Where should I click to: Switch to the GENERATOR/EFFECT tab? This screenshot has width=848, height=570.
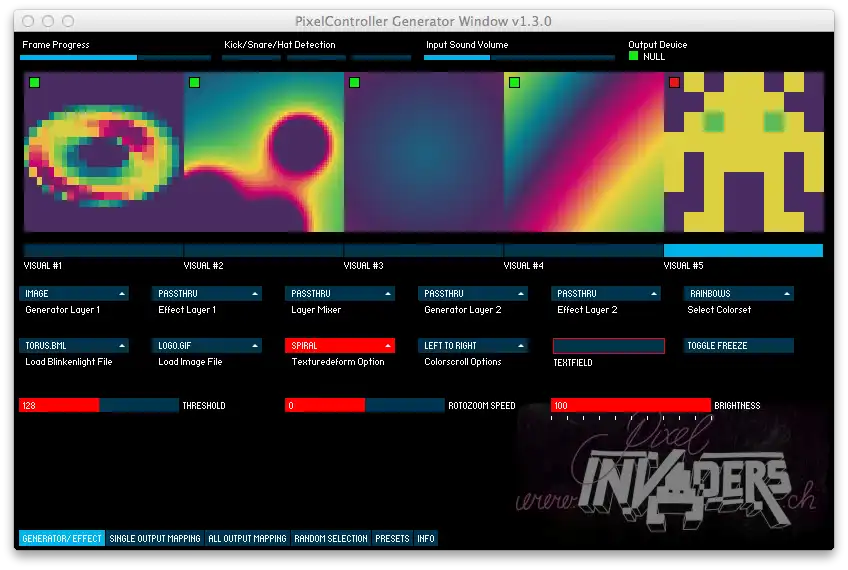[62, 539]
